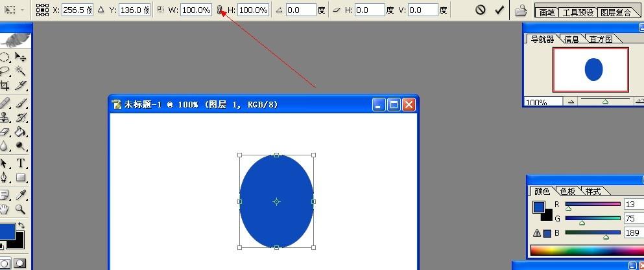Image resolution: width=644 pixels, height=270 pixels.
Task: Open the 画笔 (Brushes) palette well tab
Action: [547, 12]
